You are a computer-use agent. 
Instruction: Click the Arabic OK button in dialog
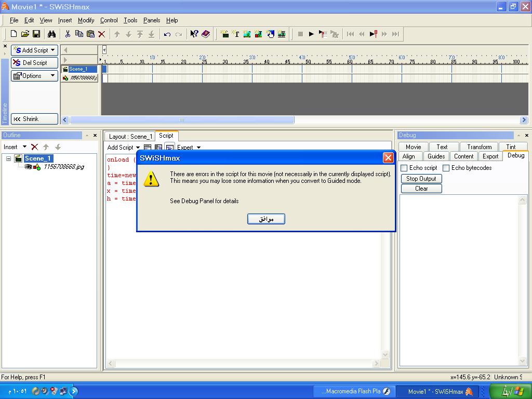[266, 219]
